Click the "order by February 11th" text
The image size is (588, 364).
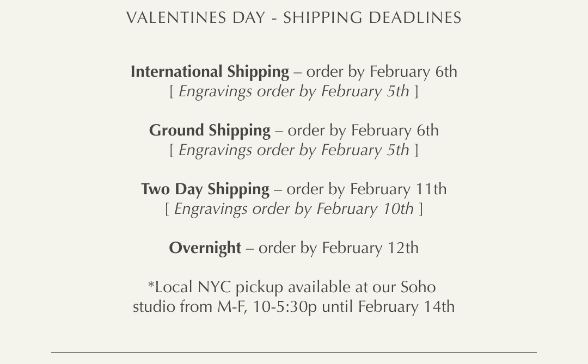366,189
